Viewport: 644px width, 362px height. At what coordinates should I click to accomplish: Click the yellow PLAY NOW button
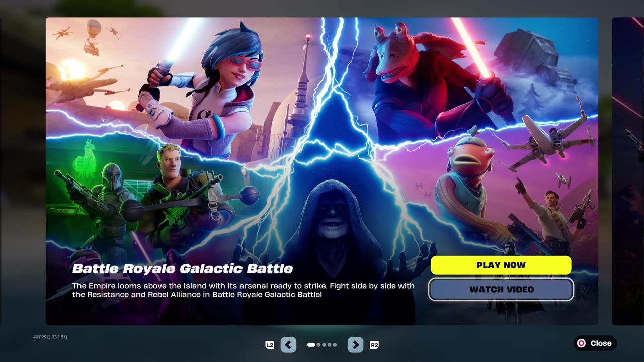pyautogui.click(x=501, y=265)
